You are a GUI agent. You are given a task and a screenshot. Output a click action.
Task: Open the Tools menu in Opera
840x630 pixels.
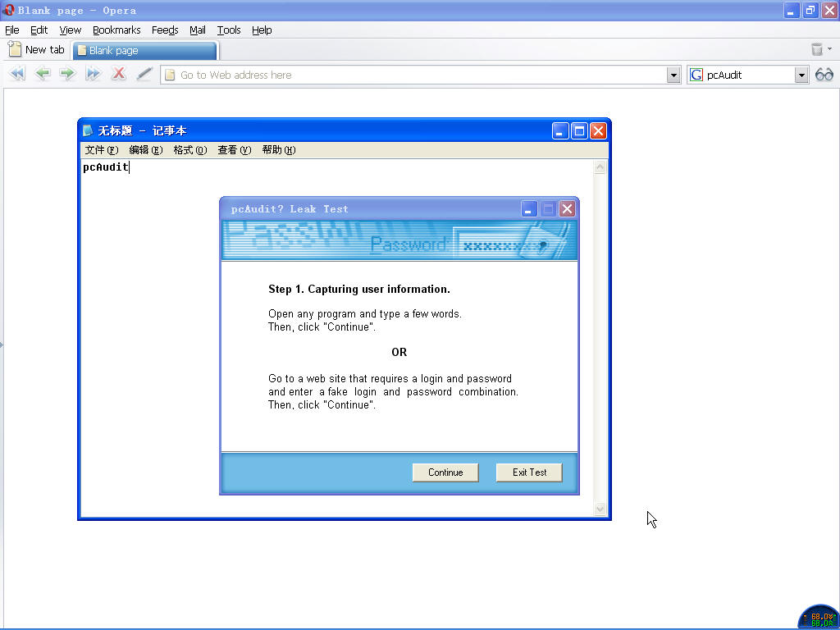coord(229,30)
